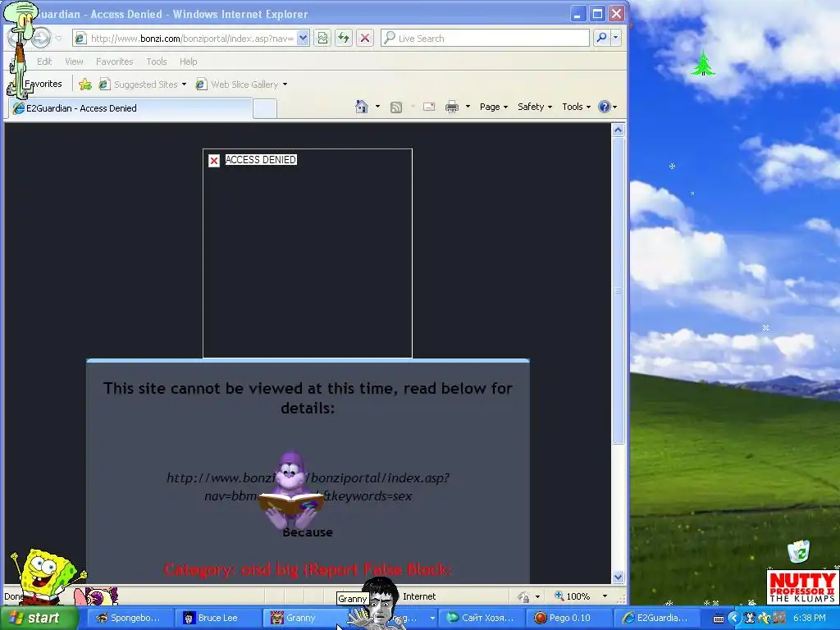This screenshot has height=630, width=840.
Task: Open Web Slice Gallery link
Action: pyautogui.click(x=241, y=84)
